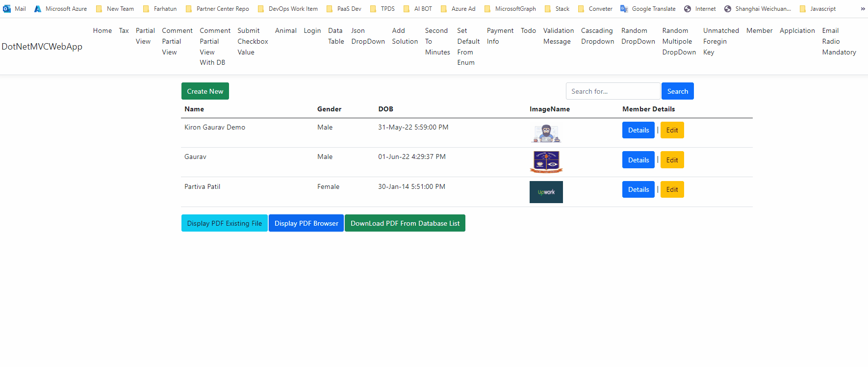Open the Farhatun bookmark folder
This screenshot has height=367, width=868.
(x=160, y=9)
